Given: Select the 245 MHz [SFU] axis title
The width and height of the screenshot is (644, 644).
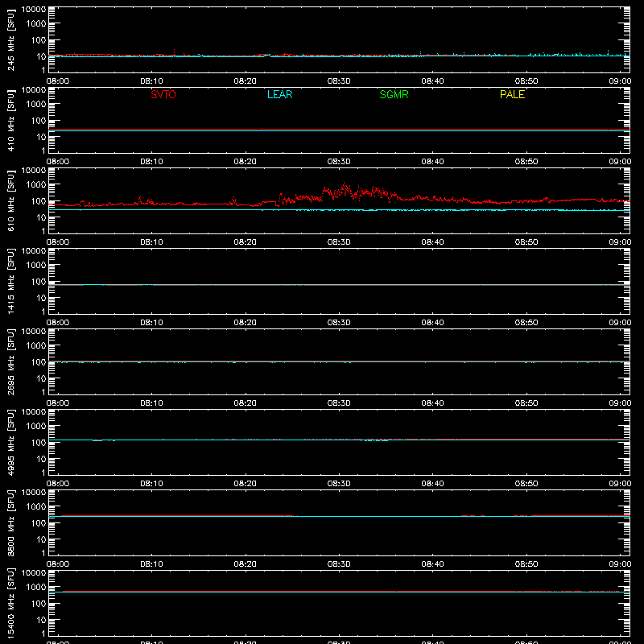Looking at the screenshot, I should [x=10, y=40].
